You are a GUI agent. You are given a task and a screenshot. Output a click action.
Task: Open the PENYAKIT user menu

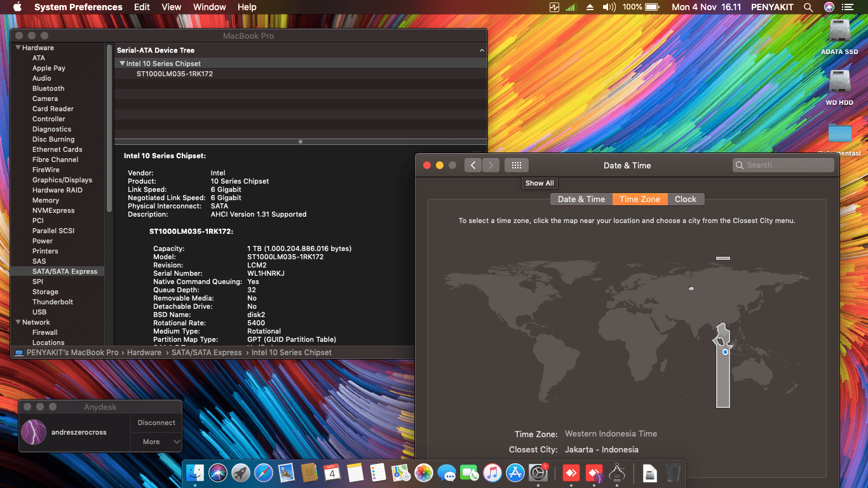(772, 7)
